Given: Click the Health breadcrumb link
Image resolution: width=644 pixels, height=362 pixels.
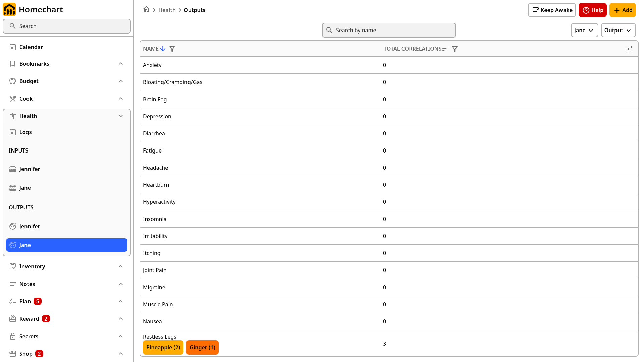Looking at the screenshot, I should (x=167, y=10).
